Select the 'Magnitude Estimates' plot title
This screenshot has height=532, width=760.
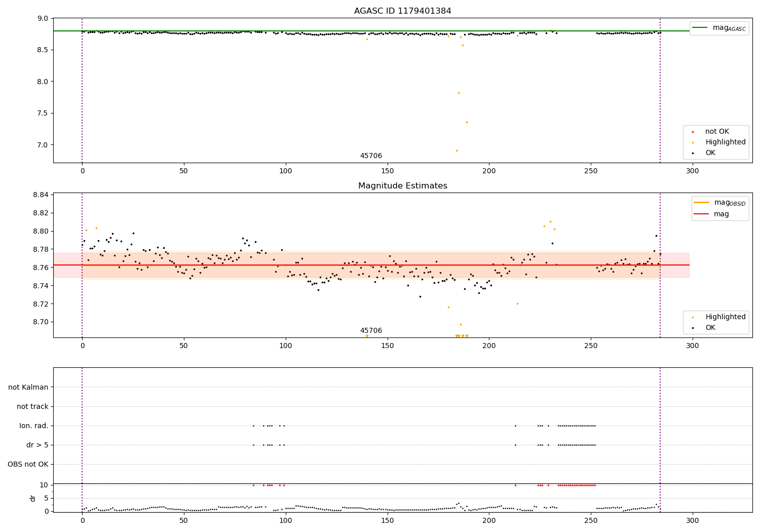point(402,186)
